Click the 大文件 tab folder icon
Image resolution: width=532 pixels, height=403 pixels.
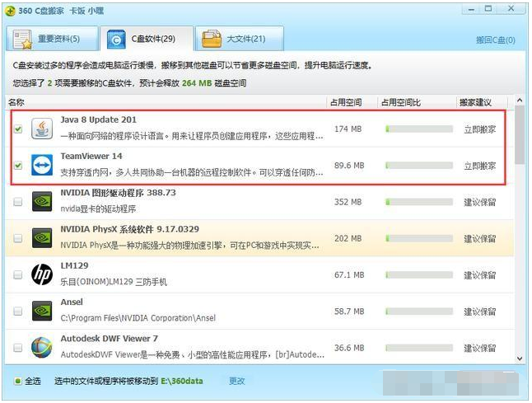tap(212, 40)
